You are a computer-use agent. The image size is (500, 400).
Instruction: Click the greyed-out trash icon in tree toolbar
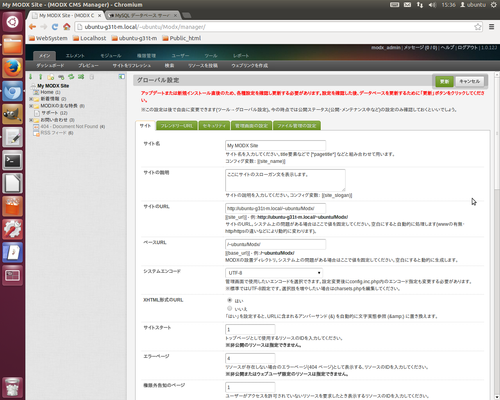91,77
